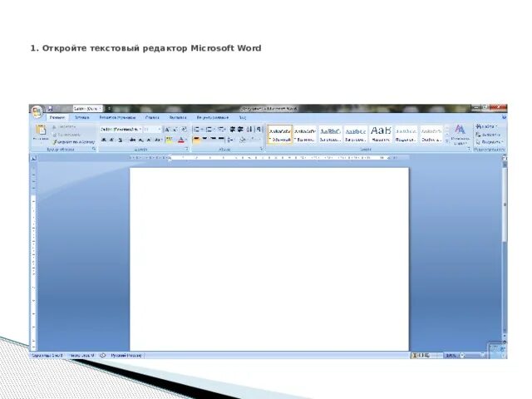Click the Clear Formatting icon
This screenshot has height=399, width=532.
coord(184,130)
